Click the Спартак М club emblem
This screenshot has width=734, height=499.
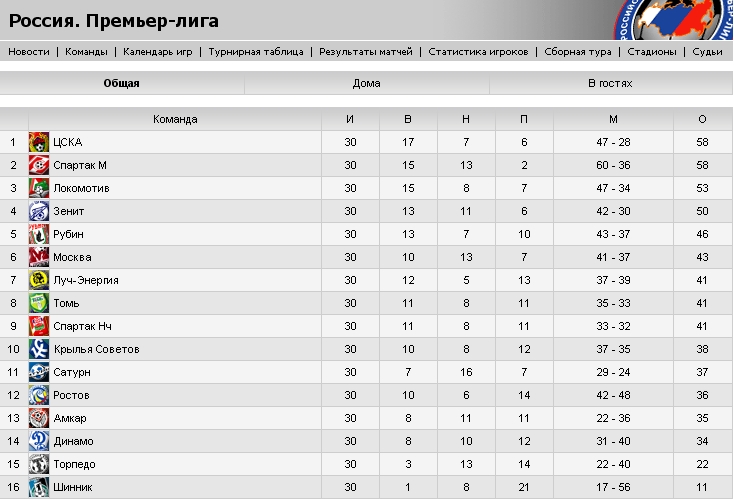pyautogui.click(x=39, y=165)
